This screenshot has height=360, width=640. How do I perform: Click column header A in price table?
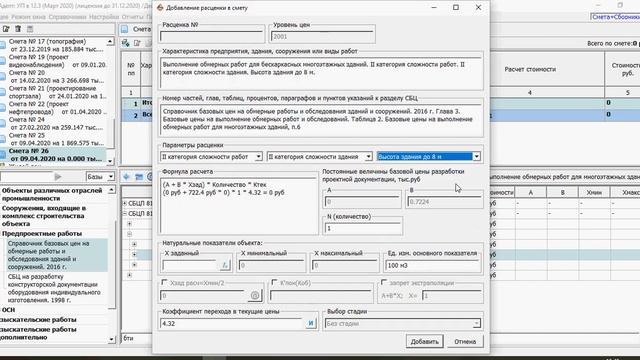530,192
